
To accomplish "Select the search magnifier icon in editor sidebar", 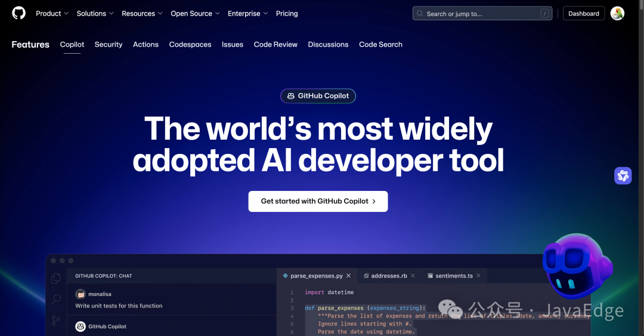I will 56,299.
